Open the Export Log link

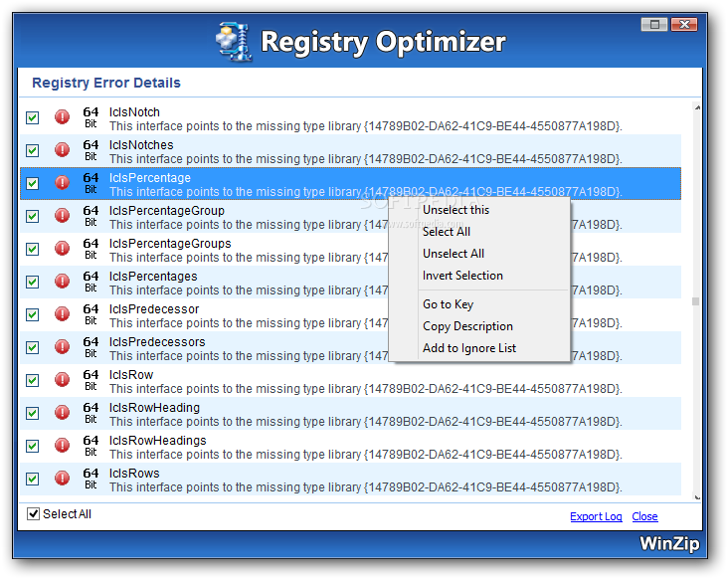click(596, 516)
